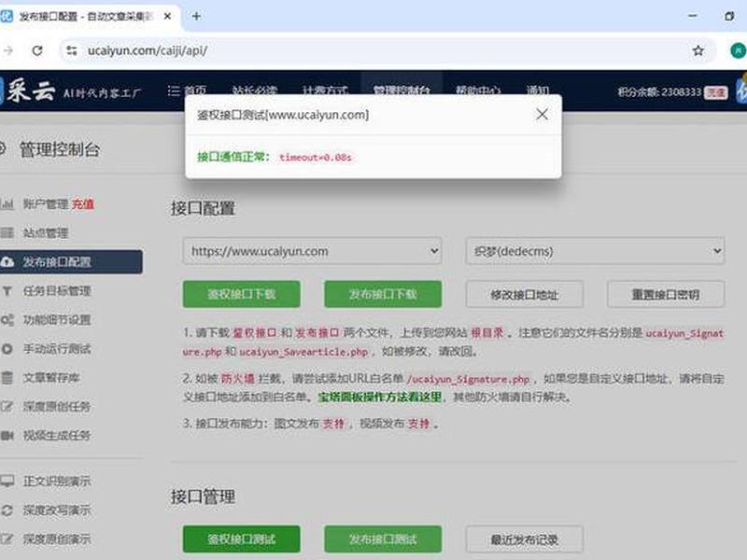Click the green 发布接口下载 button

383,294
